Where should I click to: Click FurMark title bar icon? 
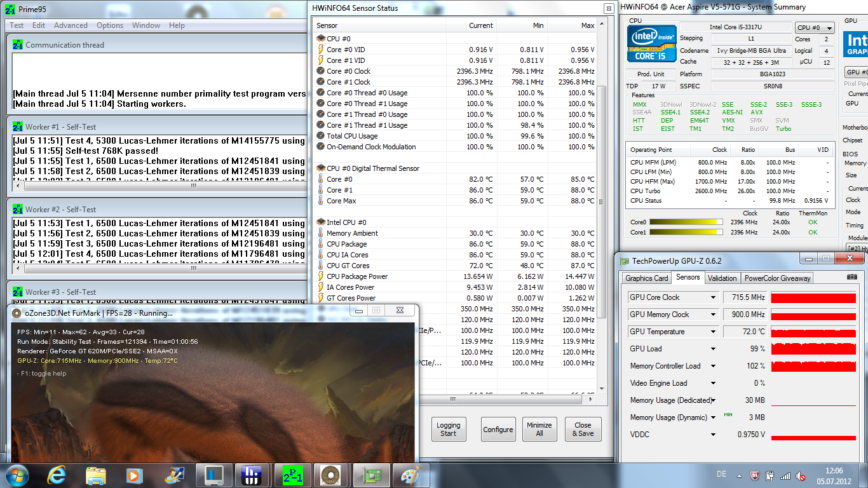tap(17, 313)
